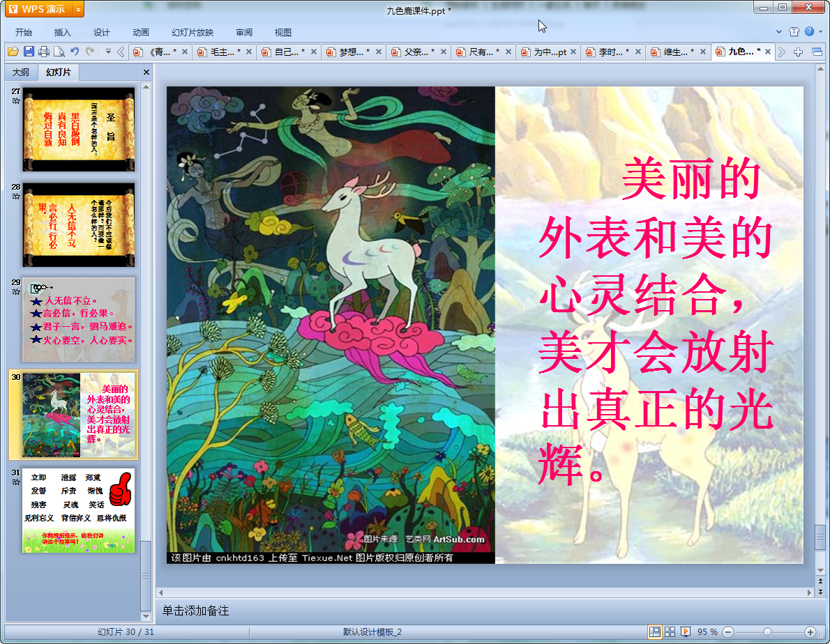830x644 pixels.
Task: Click the 95 % zoom level
Action: 707,632
